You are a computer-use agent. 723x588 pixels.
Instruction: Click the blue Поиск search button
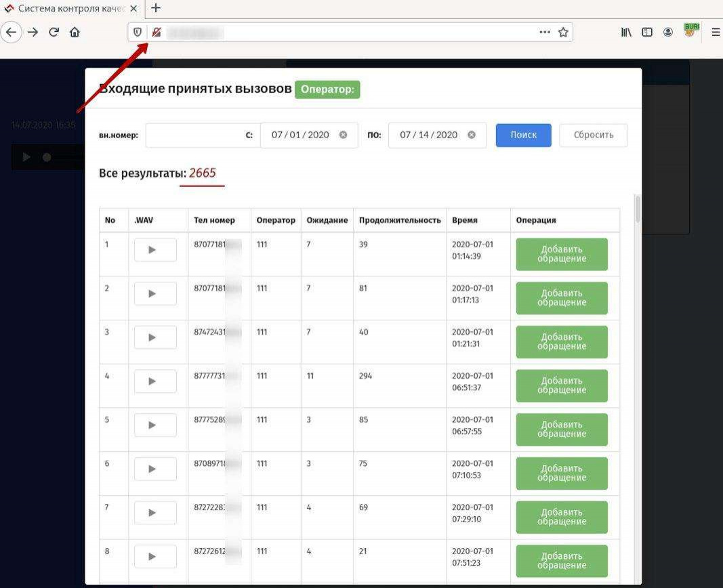(x=523, y=135)
